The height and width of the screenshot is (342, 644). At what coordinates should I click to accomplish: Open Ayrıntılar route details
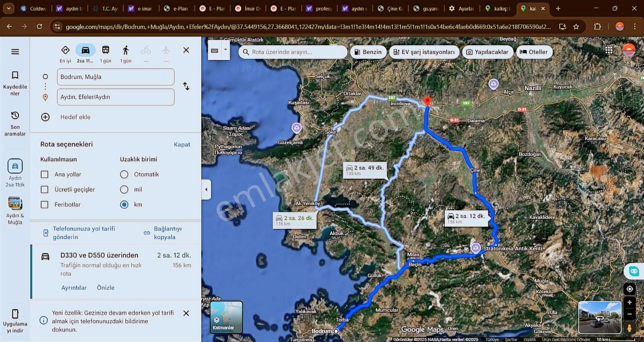pyautogui.click(x=74, y=288)
